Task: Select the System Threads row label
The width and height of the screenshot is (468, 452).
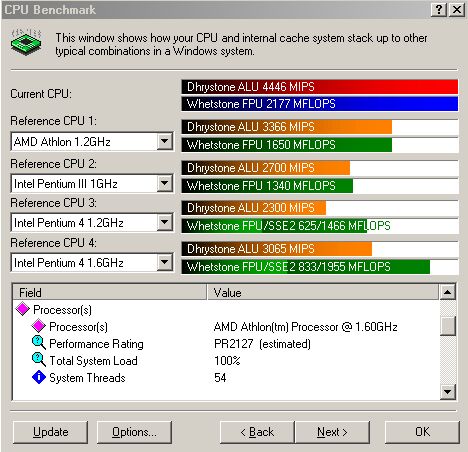Action: click(x=87, y=378)
